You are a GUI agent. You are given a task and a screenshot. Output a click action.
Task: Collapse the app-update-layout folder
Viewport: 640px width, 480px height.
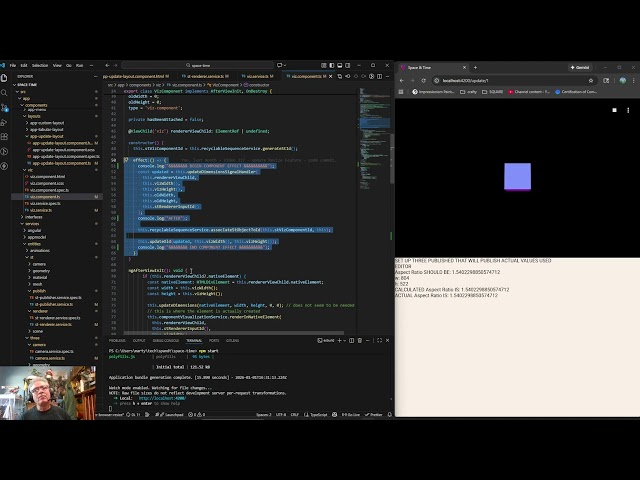[47, 136]
